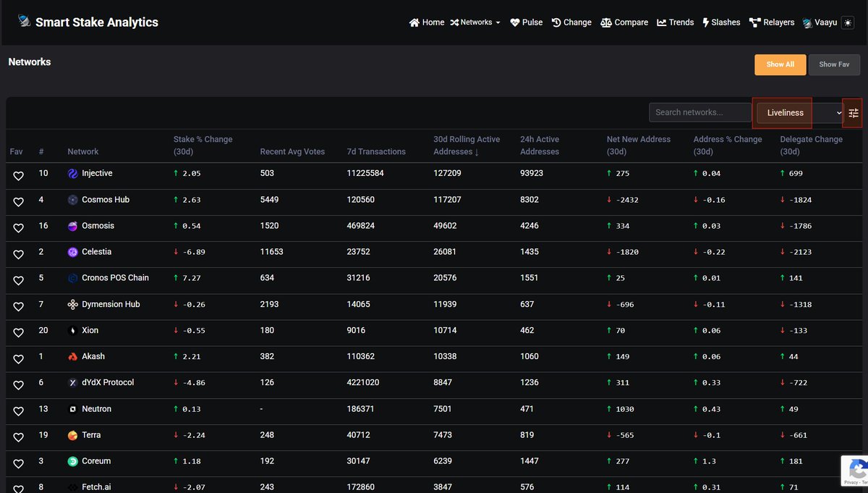Favorite the Neutron heart icon
Image resolution: width=868 pixels, height=493 pixels.
point(19,411)
